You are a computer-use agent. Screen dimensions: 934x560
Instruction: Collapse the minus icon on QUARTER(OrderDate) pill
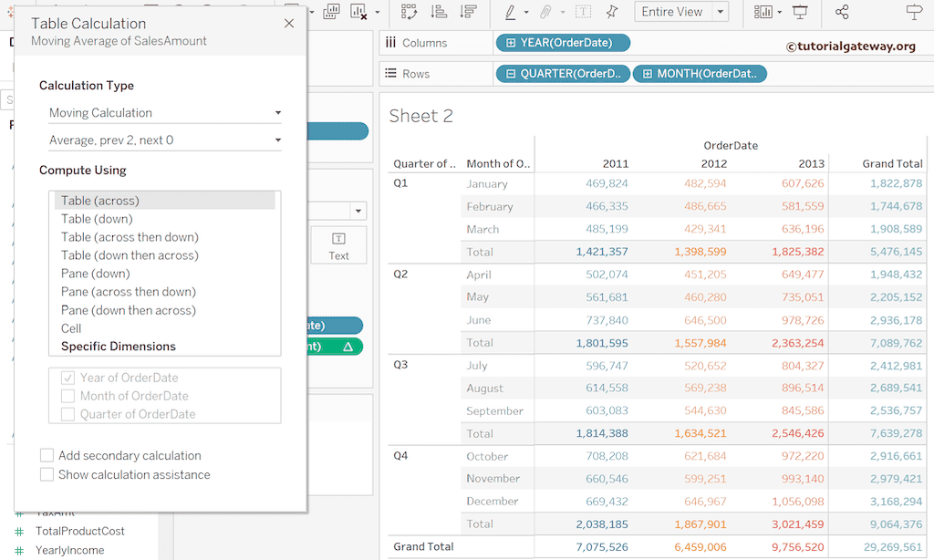point(511,74)
